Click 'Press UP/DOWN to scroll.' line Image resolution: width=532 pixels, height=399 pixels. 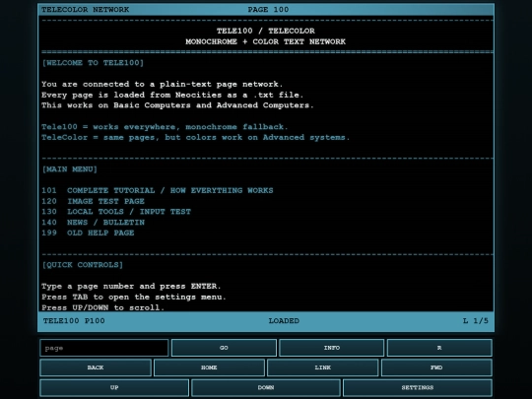[102, 307]
